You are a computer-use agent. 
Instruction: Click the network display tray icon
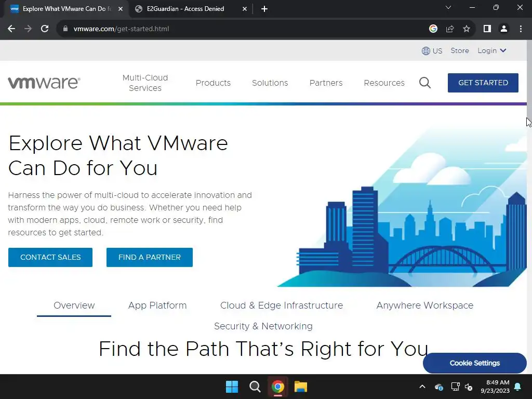pyautogui.click(x=455, y=387)
